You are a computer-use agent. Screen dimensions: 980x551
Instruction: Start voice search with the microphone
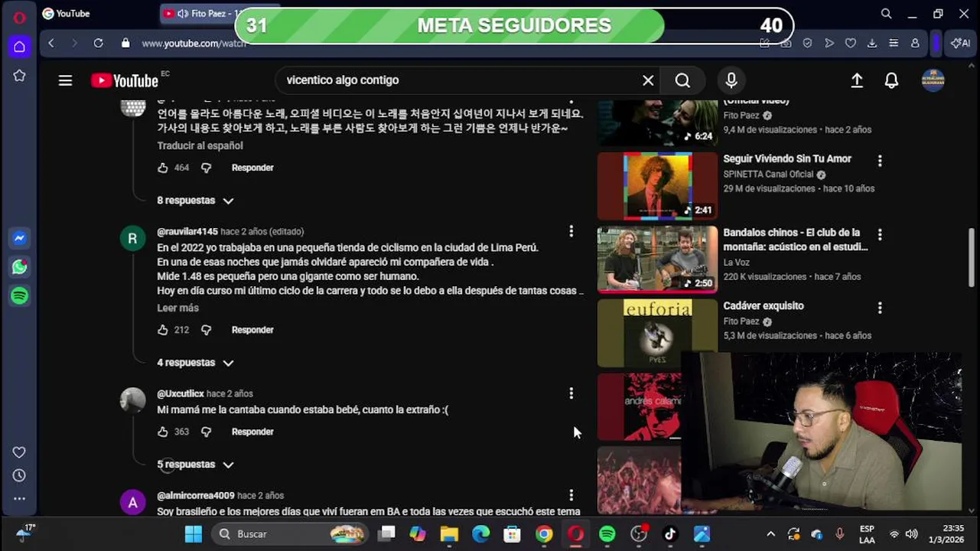pos(731,80)
